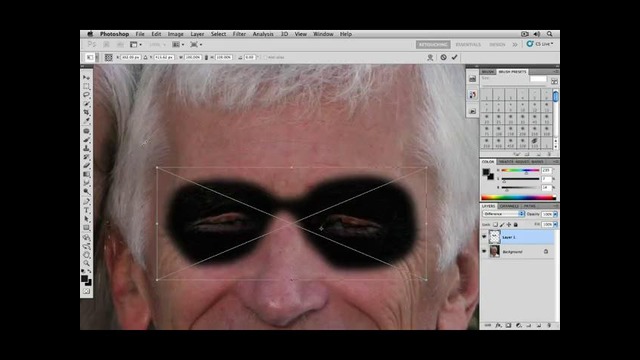Select the Rectangle shape tool
The image size is (640, 360).
(86, 228)
